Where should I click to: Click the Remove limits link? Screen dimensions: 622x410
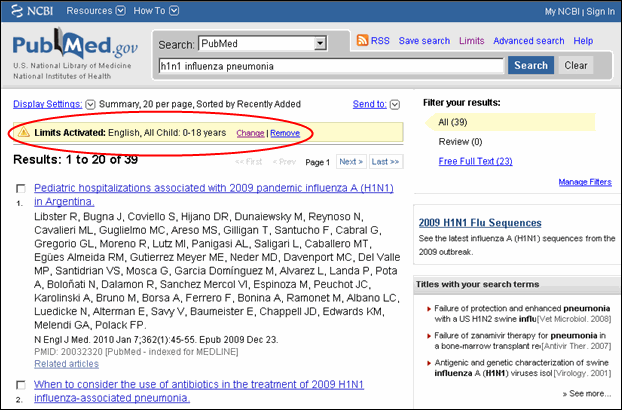[x=284, y=133]
